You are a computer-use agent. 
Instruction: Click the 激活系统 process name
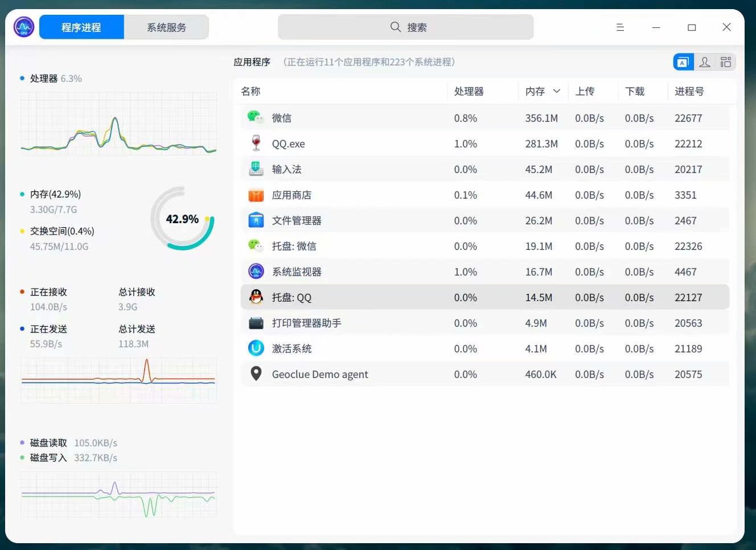(x=292, y=348)
